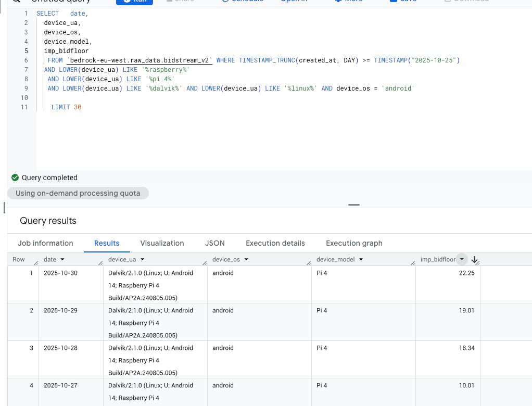
Task: Click the date column resize handle
Action: coord(100,263)
